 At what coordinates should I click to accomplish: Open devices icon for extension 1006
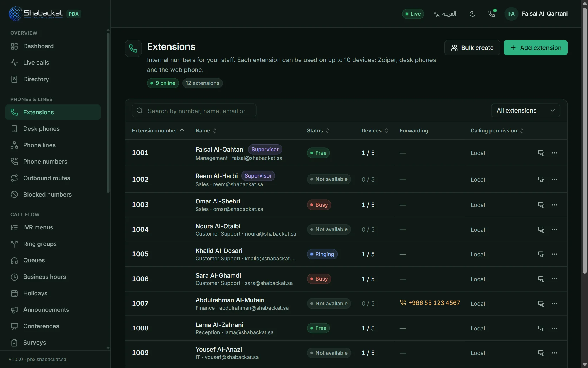(541, 279)
